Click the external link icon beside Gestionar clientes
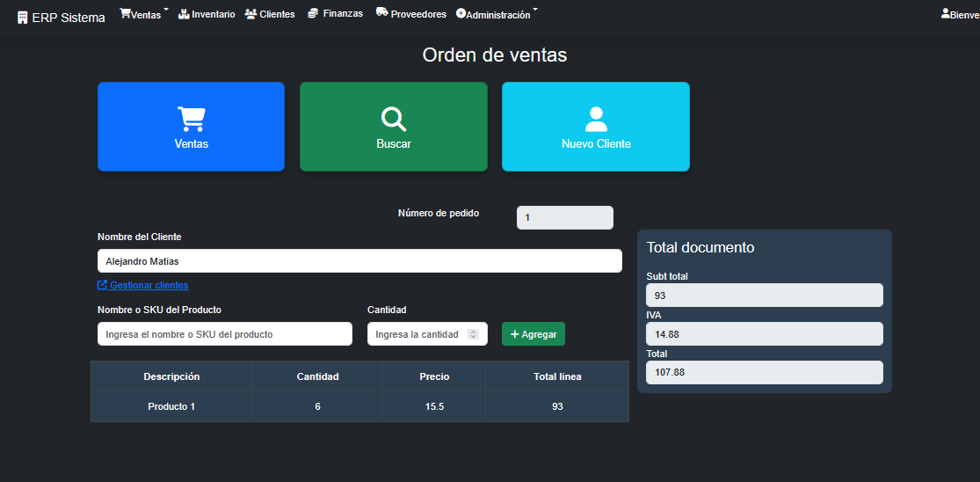Viewport: 980px width, 482px height. click(102, 285)
